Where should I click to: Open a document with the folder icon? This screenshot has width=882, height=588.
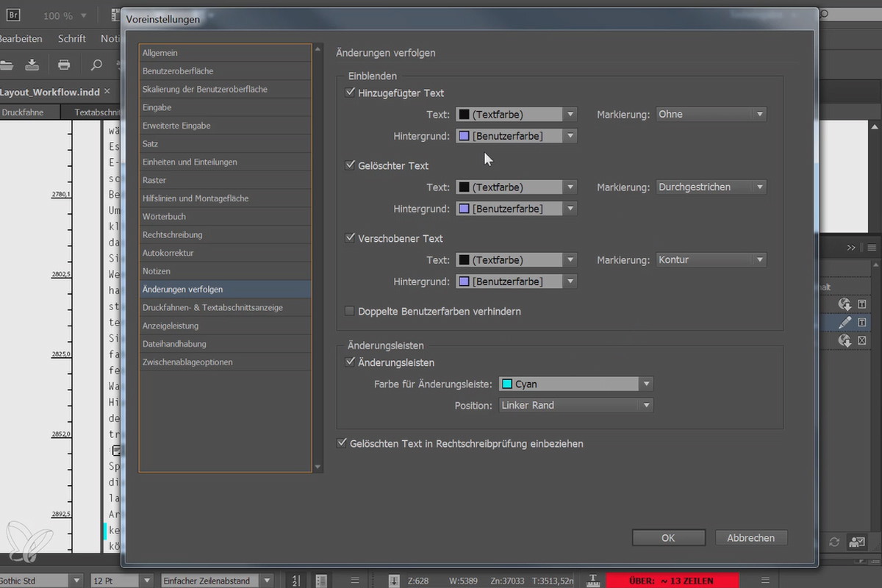click(x=7, y=65)
